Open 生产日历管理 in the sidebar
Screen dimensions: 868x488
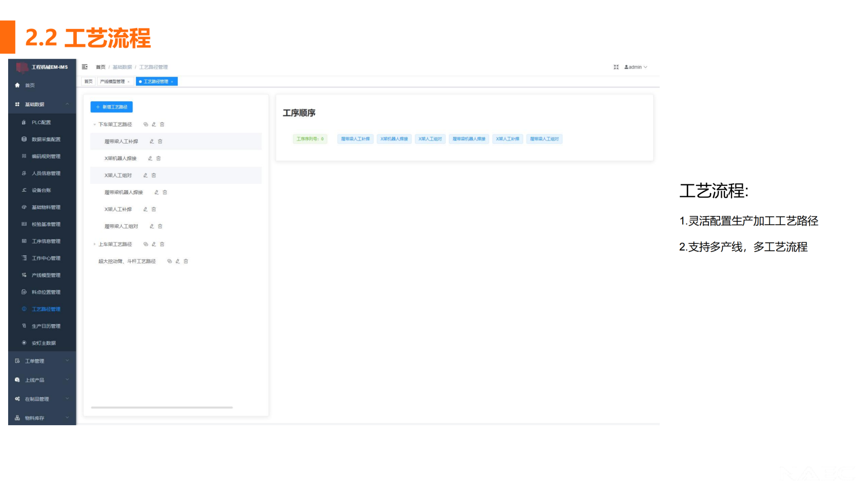pyautogui.click(x=42, y=326)
